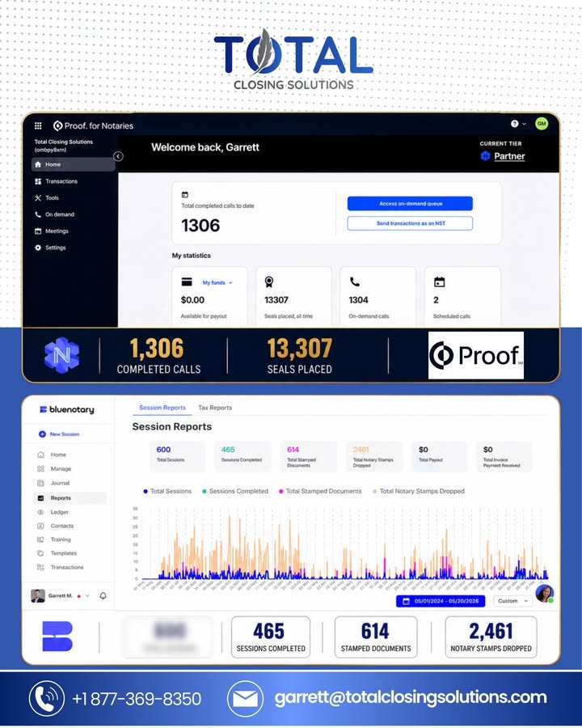Click the calendar icon above total completed calls
Screen dimensions: 582x728
click(185, 194)
